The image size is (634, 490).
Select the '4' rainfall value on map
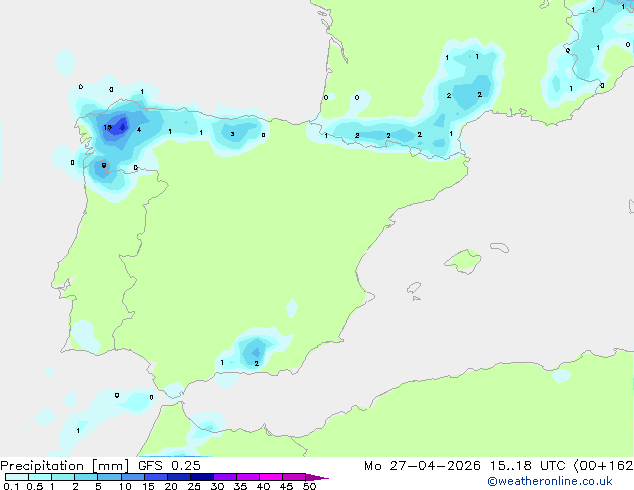click(139, 130)
